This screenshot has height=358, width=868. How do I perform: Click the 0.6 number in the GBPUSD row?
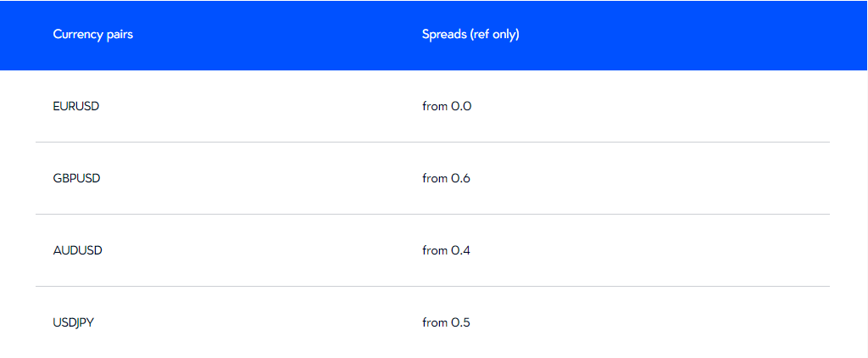coord(460,178)
